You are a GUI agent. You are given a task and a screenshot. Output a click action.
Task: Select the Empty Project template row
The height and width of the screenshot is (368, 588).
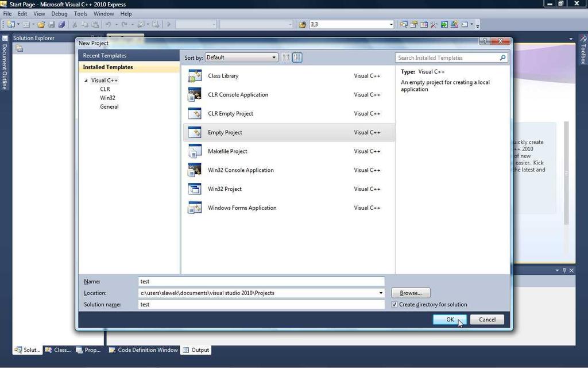pyautogui.click(x=289, y=133)
